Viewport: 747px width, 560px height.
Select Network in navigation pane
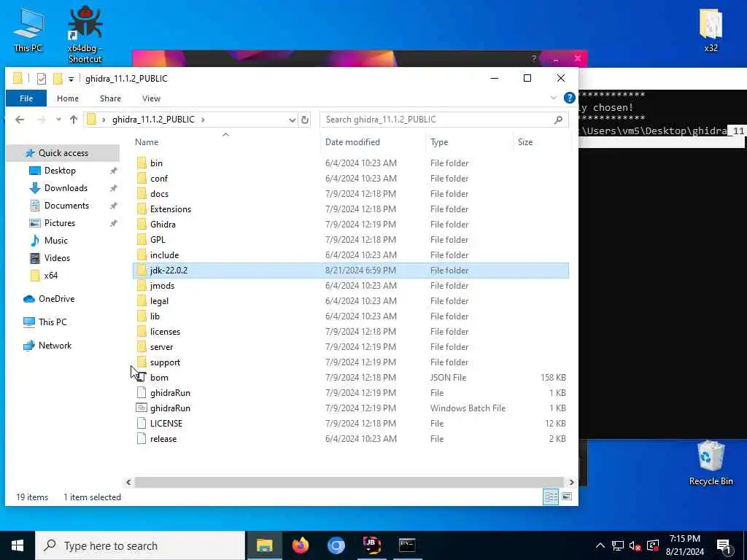(55, 345)
